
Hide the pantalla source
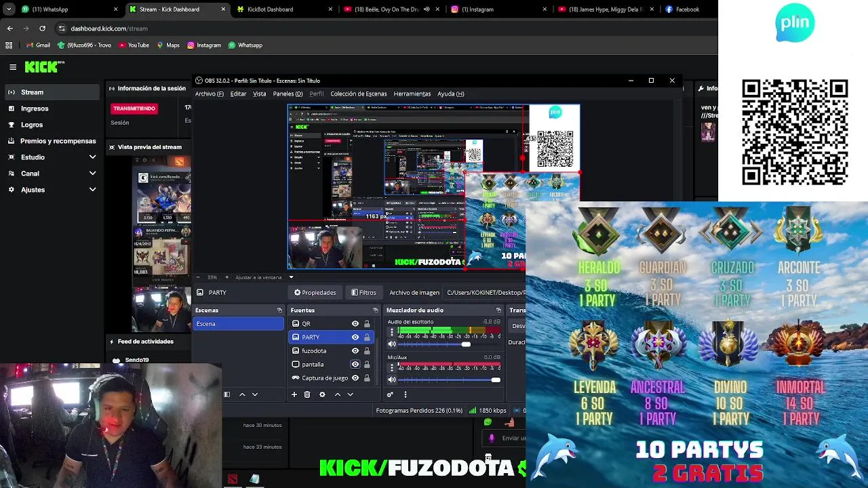(x=355, y=365)
